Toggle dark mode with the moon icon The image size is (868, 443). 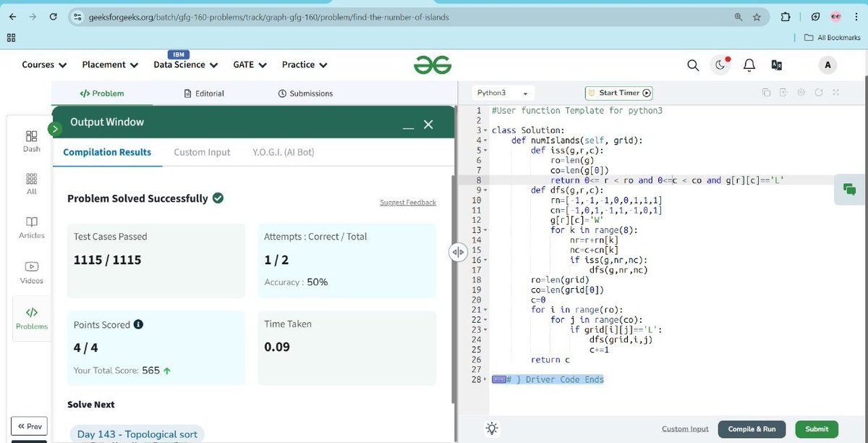pyautogui.click(x=720, y=65)
